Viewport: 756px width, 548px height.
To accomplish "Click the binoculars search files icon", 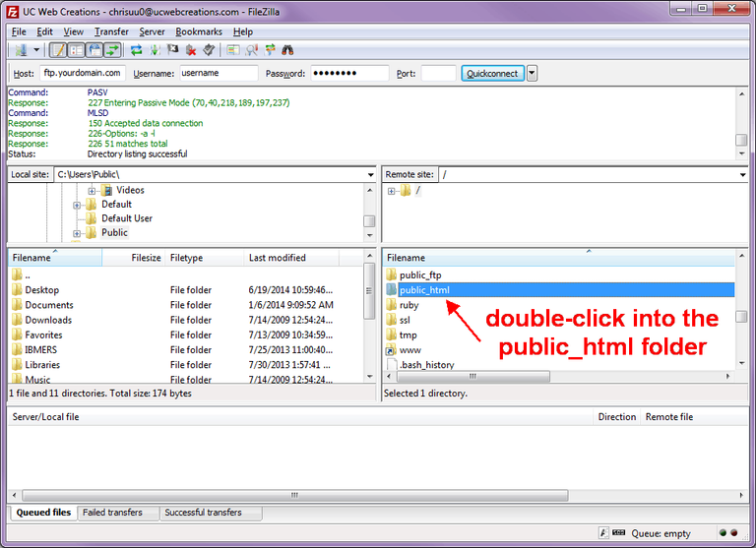I will pyautogui.click(x=288, y=49).
